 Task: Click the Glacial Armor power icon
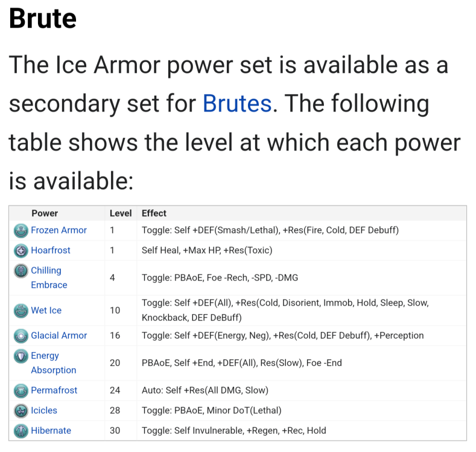click(21, 336)
